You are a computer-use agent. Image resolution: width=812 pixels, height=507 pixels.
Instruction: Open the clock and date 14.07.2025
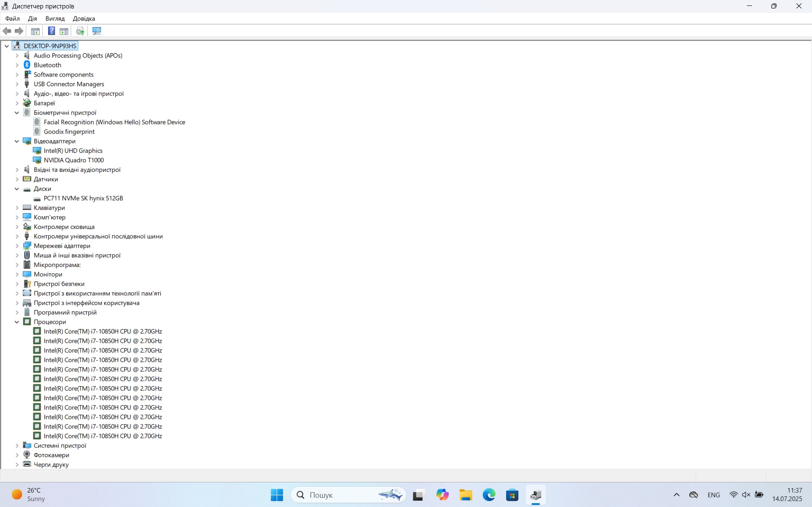pyautogui.click(x=787, y=495)
